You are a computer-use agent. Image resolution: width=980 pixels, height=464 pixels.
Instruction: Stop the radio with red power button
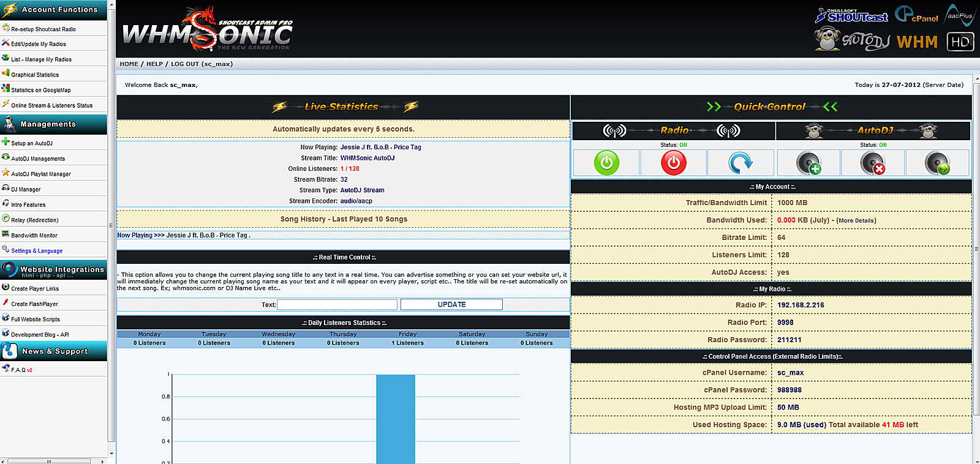click(x=673, y=163)
